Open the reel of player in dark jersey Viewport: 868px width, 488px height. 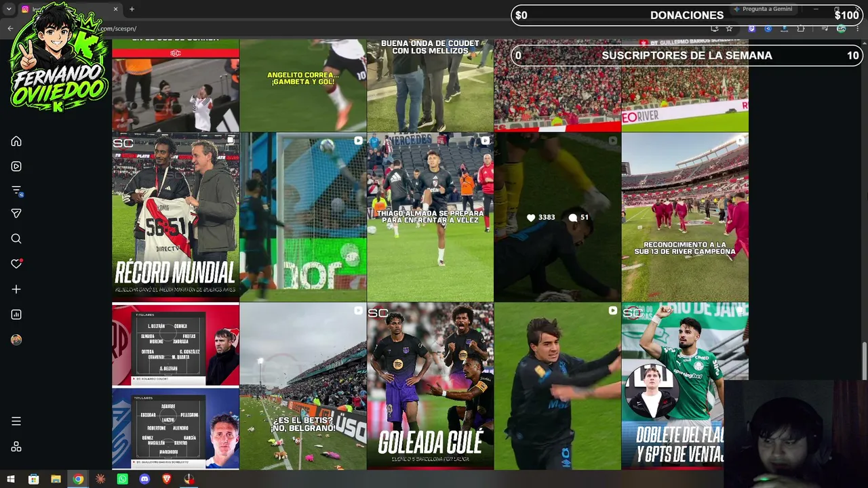[x=557, y=386]
